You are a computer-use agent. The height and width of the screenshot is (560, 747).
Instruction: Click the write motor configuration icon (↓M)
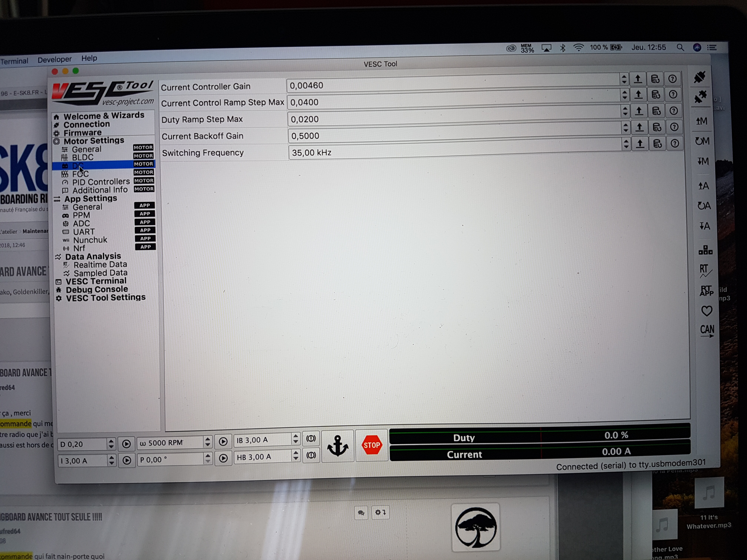(x=703, y=161)
